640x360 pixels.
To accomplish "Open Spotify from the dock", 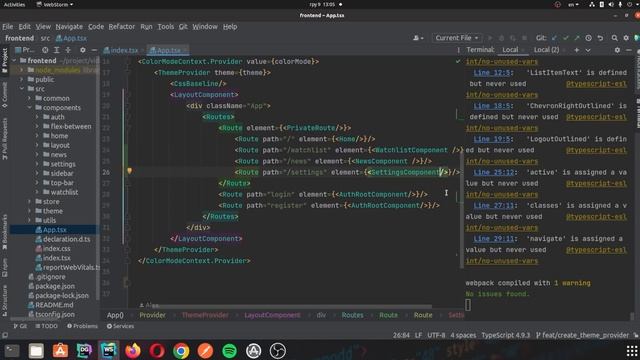I will pos(229,351).
